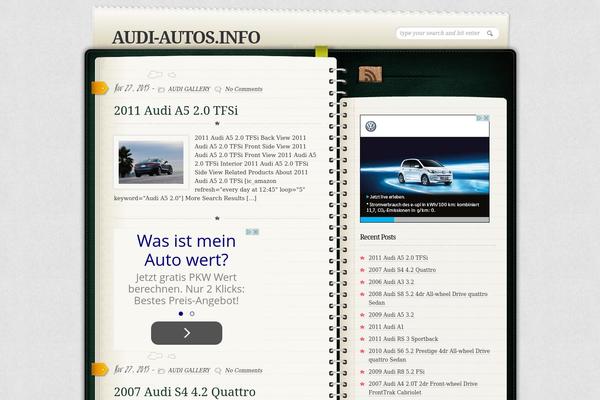Open the Volkswagen car banner ad
The image size is (600, 400).
click(x=425, y=169)
